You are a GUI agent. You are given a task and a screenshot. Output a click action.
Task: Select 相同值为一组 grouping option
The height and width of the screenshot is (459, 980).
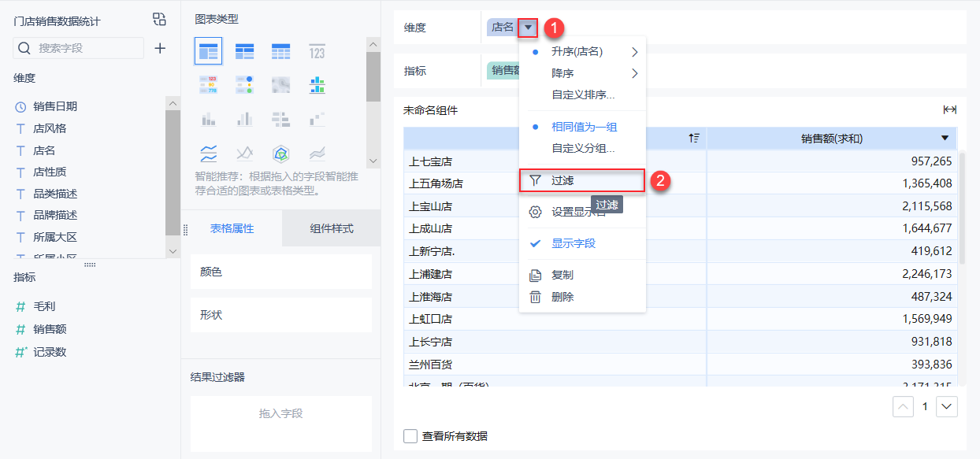click(x=584, y=127)
